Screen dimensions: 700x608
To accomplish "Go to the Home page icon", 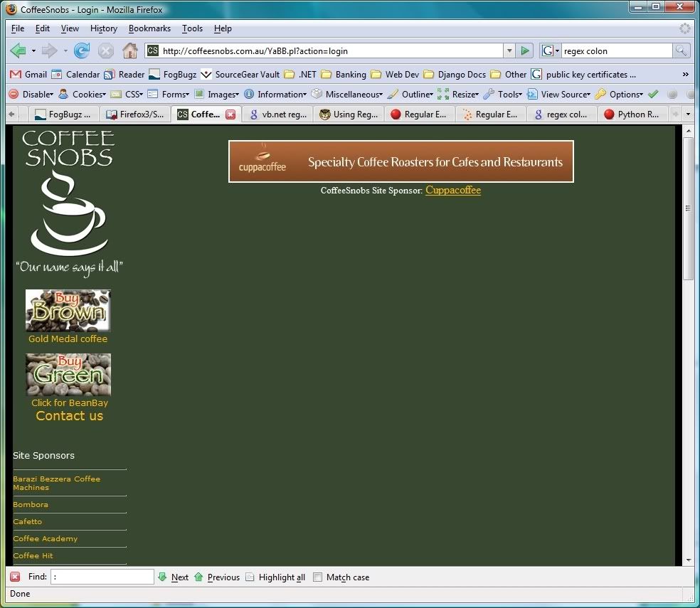I will coord(129,50).
